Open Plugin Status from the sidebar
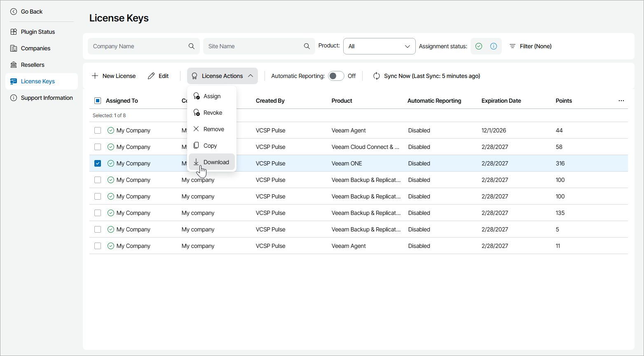The width and height of the screenshot is (644, 356). pos(37,32)
